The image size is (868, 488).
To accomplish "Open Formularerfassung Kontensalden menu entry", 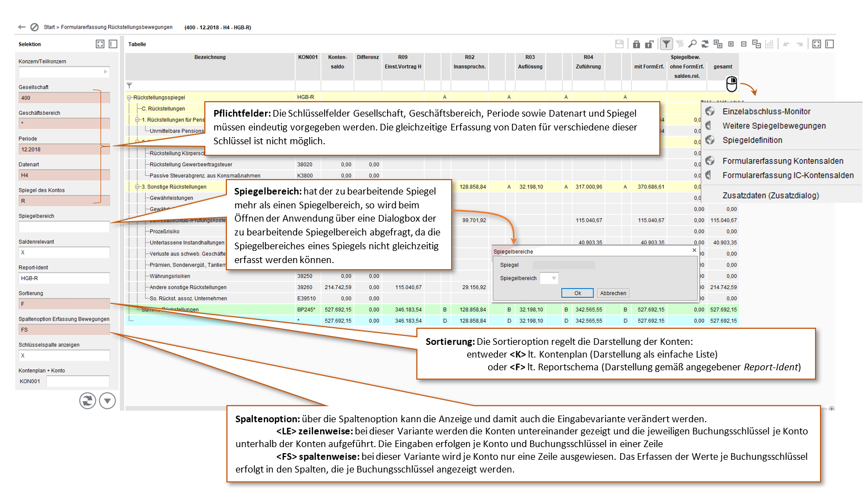I will pyautogui.click(x=783, y=161).
